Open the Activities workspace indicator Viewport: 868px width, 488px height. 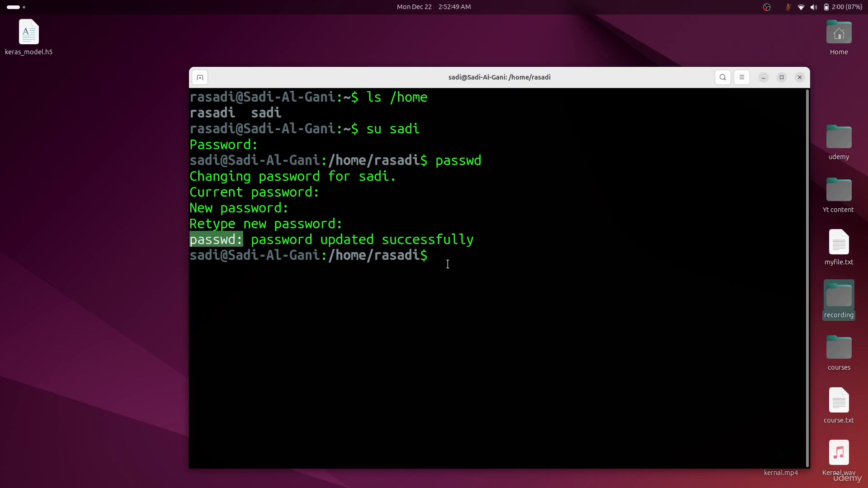(16, 7)
